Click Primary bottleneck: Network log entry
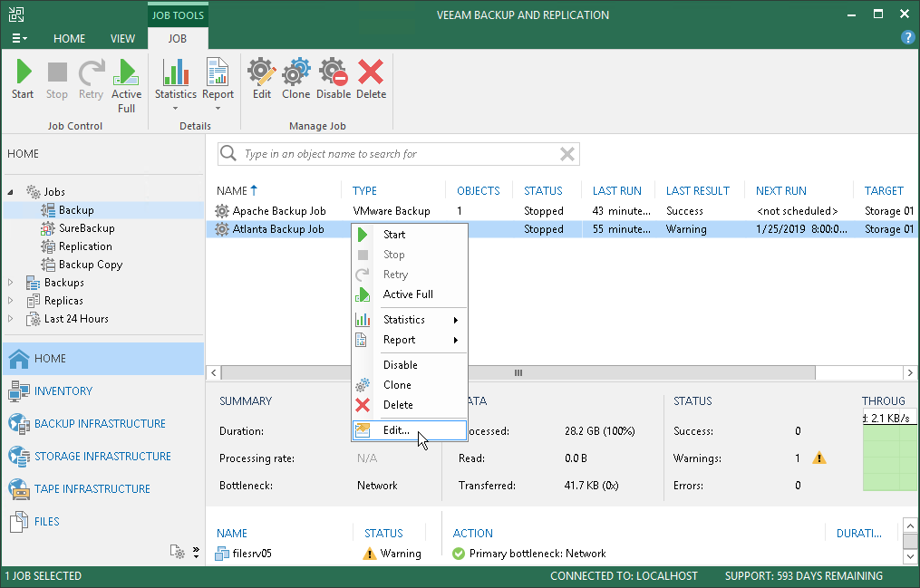This screenshot has height=588, width=920. [x=537, y=554]
